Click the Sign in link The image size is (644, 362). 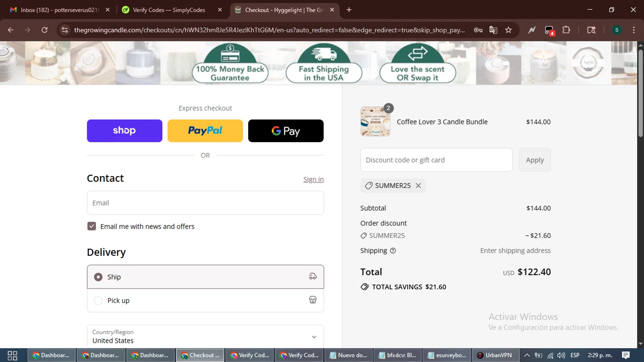point(313,179)
